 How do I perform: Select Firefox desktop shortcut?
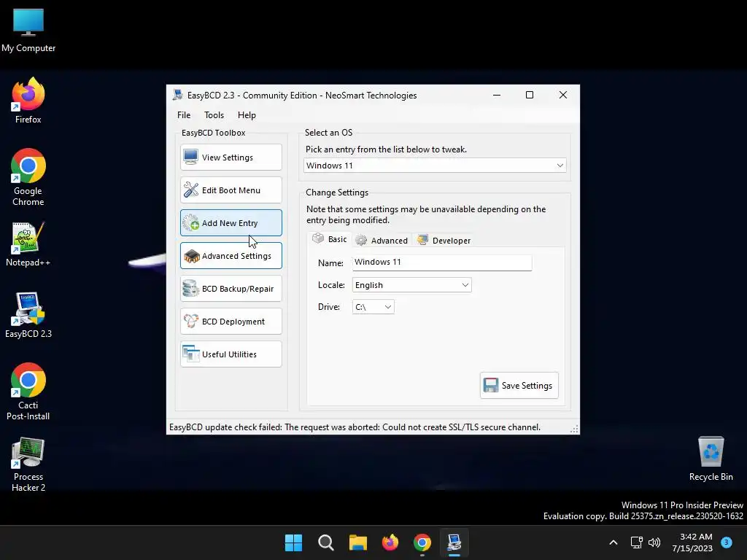[28, 101]
